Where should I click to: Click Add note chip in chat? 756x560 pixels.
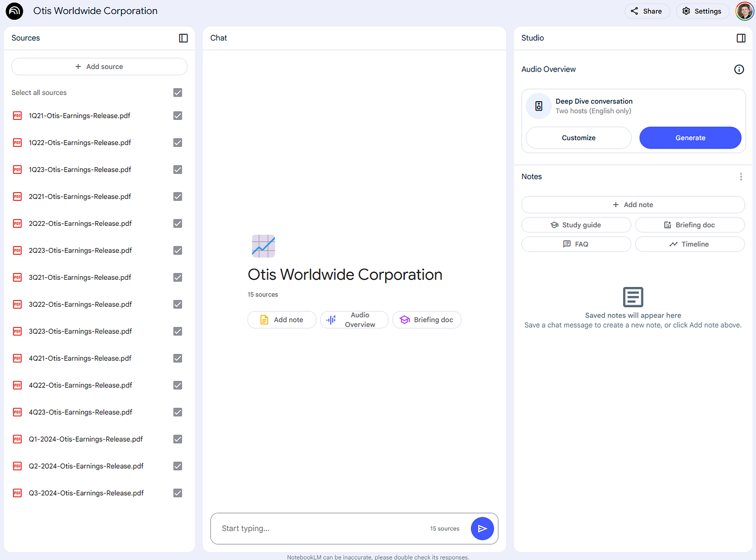pyautogui.click(x=282, y=320)
